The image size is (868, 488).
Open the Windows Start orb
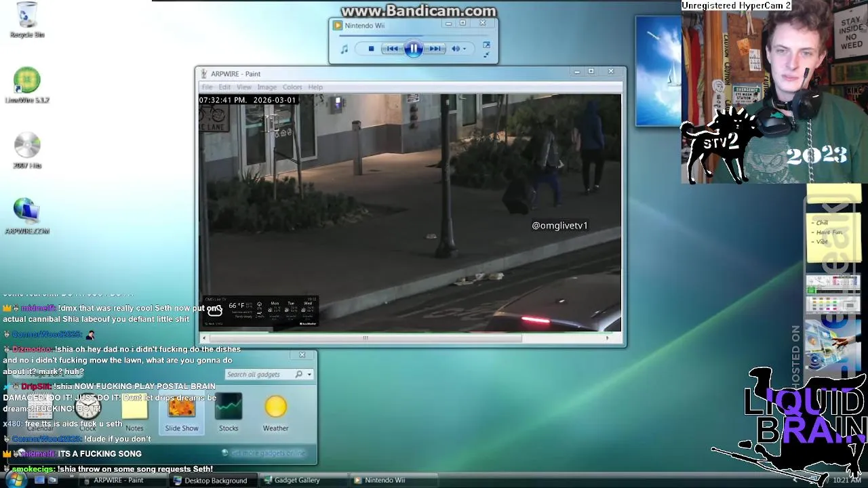15,480
